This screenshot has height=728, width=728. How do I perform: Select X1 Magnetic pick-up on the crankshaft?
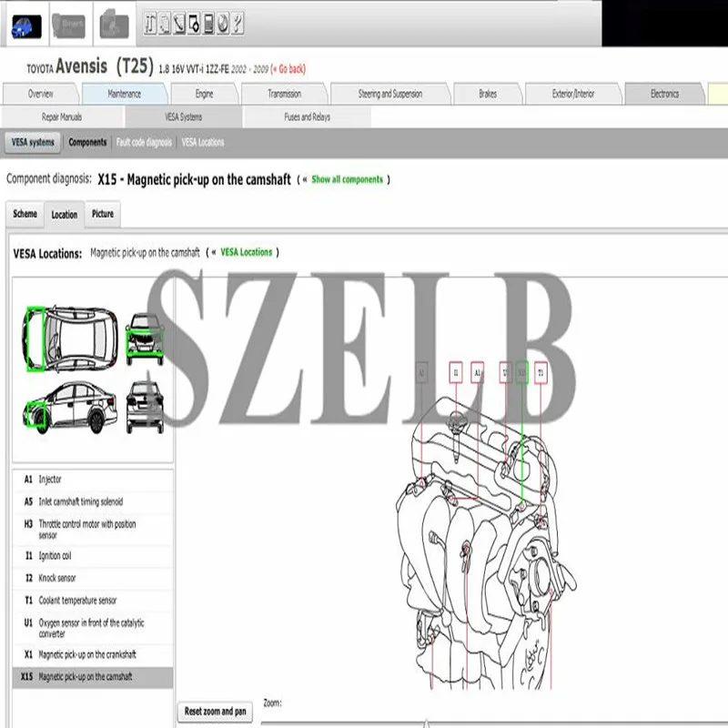[93, 654]
